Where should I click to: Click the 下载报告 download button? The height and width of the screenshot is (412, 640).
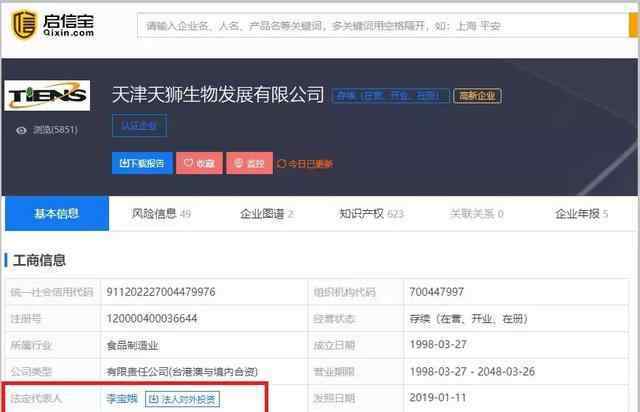click(141, 163)
